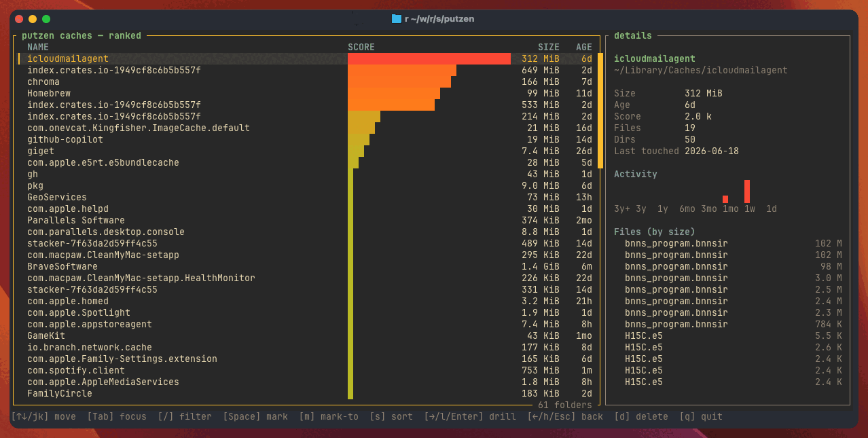
Task: Select the icloudmailagent row in the list
Action: [306, 59]
